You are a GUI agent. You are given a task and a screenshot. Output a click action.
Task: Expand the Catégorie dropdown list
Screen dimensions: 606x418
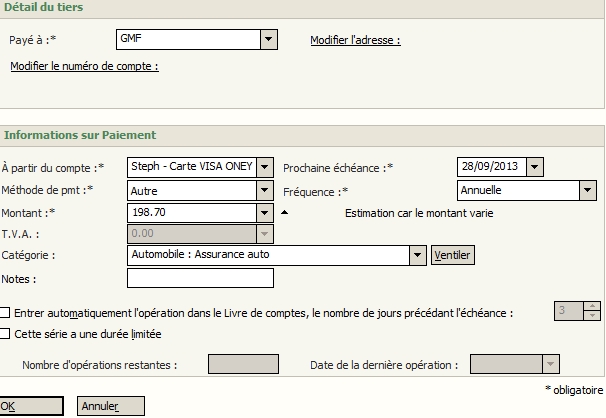418,256
